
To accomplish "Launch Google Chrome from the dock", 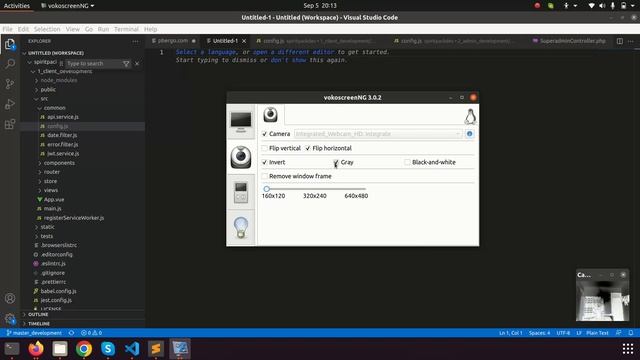I will (x=84, y=349).
